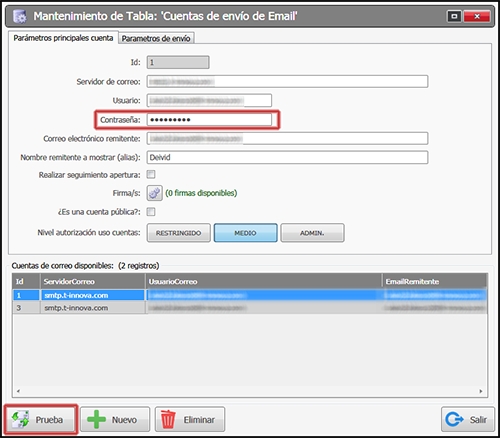
Task: Focus the Usuario input field
Action: point(209,100)
